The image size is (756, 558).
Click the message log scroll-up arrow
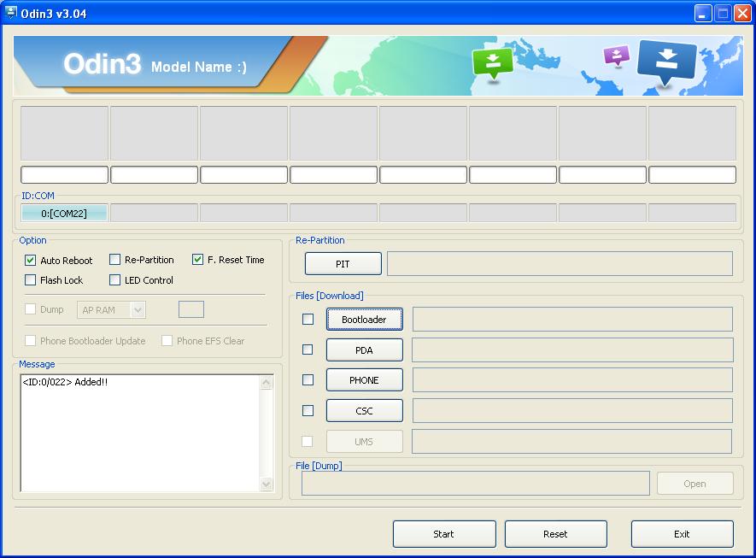tap(267, 383)
